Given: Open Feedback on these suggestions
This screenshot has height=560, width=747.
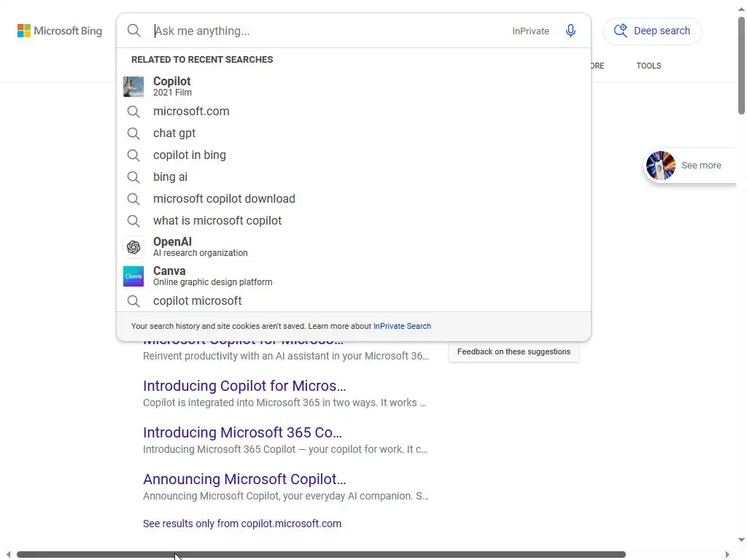Looking at the screenshot, I should pyautogui.click(x=514, y=352).
